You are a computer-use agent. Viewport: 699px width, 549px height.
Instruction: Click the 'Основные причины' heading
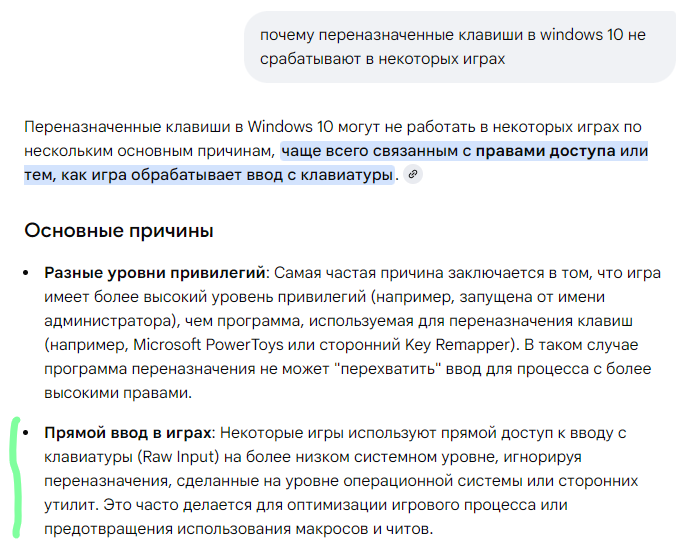(119, 231)
